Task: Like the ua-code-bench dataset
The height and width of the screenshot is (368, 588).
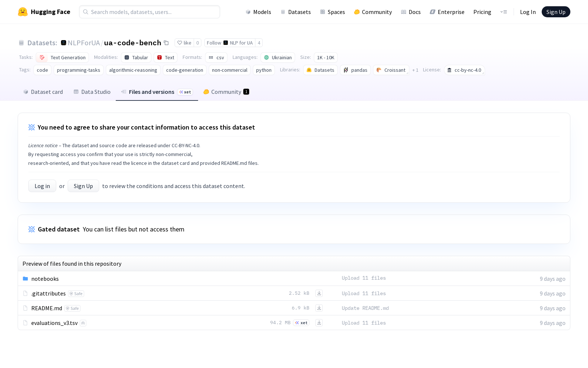Action: 184,43
